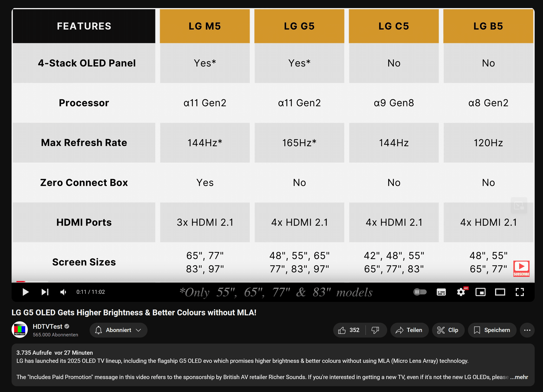Open the HDTVTest channel avatar
The width and height of the screenshot is (543, 392).
[x=20, y=330]
